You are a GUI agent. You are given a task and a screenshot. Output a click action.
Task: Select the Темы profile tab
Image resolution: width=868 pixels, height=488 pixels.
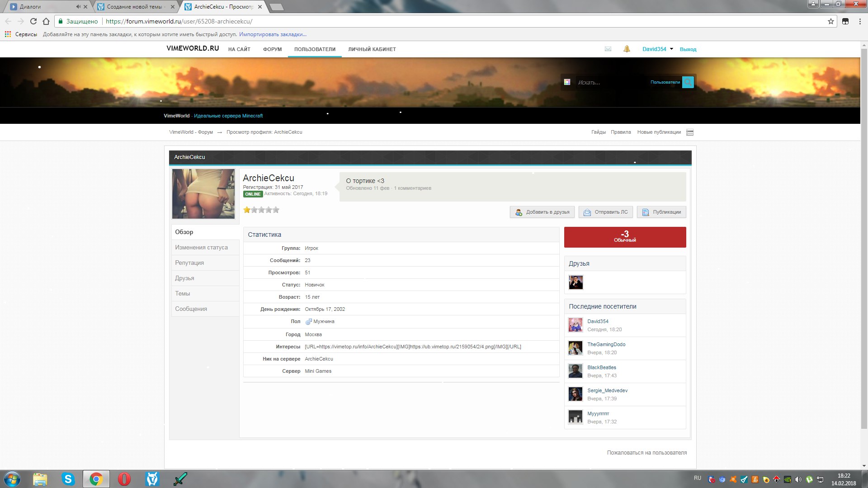(x=205, y=293)
